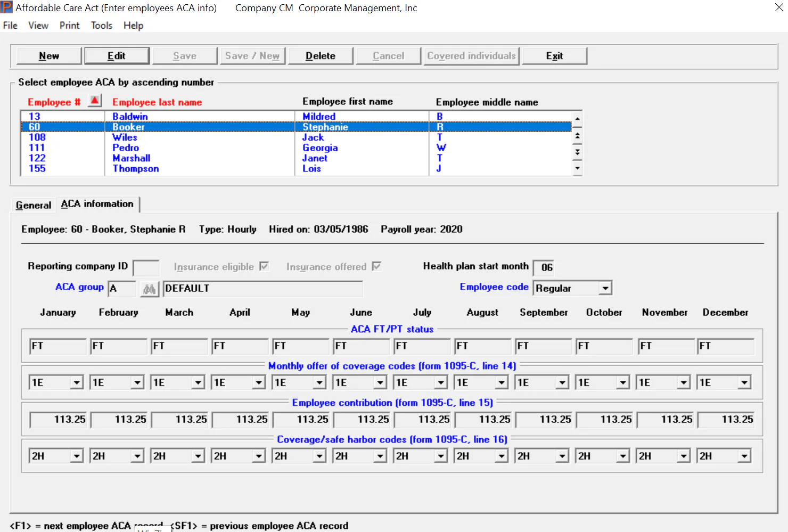Click the Reporting company ID field
Image resolution: width=788 pixels, height=532 pixels.
[146, 267]
